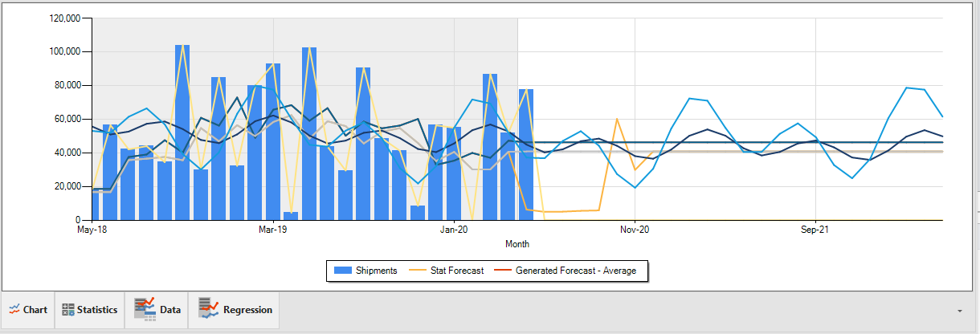Click the May-18 axis label

pos(92,230)
